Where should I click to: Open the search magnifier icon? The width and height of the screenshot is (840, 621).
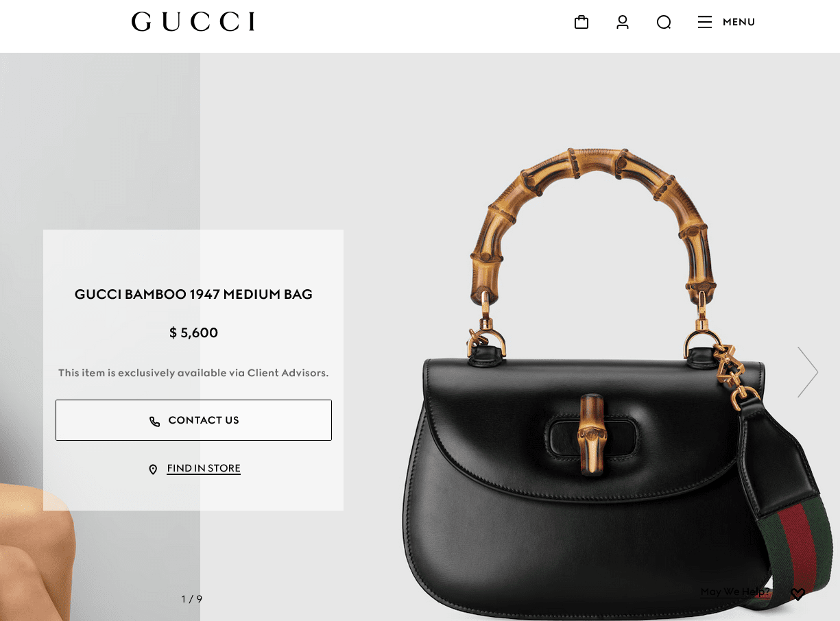[x=664, y=23]
